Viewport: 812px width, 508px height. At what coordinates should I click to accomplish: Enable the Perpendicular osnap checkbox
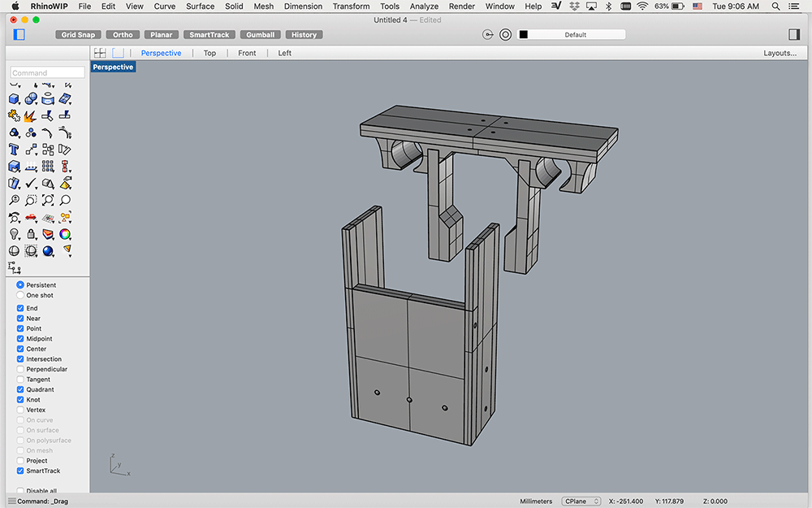coord(20,369)
